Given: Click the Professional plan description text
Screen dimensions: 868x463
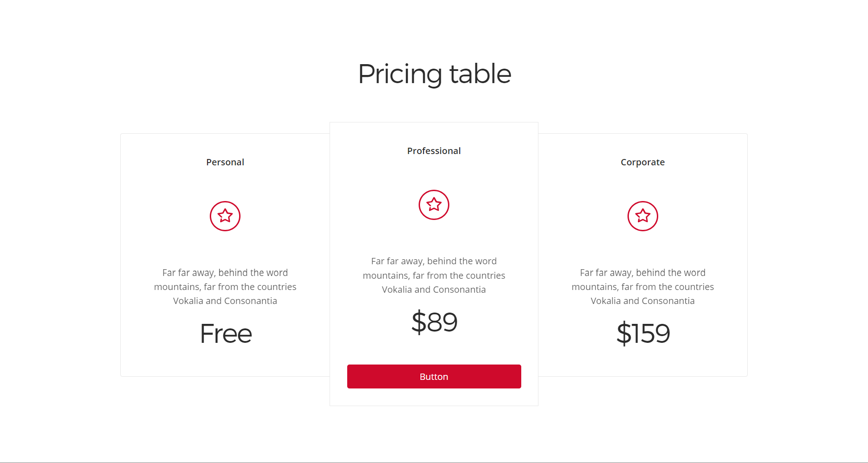Looking at the screenshot, I should coord(434,275).
